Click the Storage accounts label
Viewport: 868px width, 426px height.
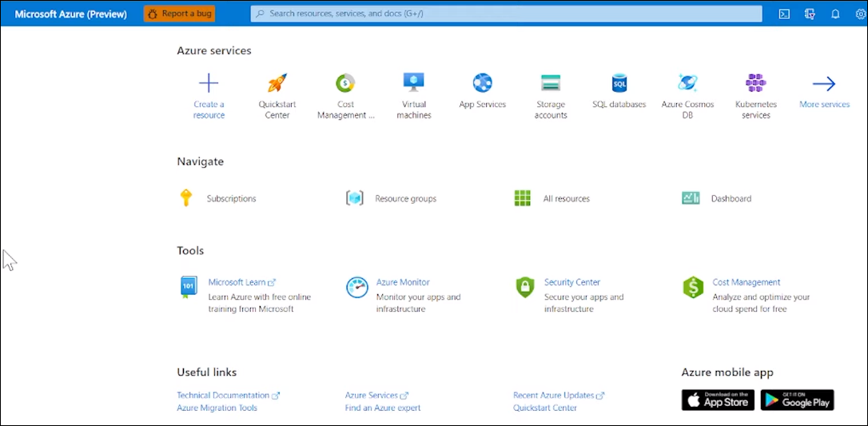(551, 109)
